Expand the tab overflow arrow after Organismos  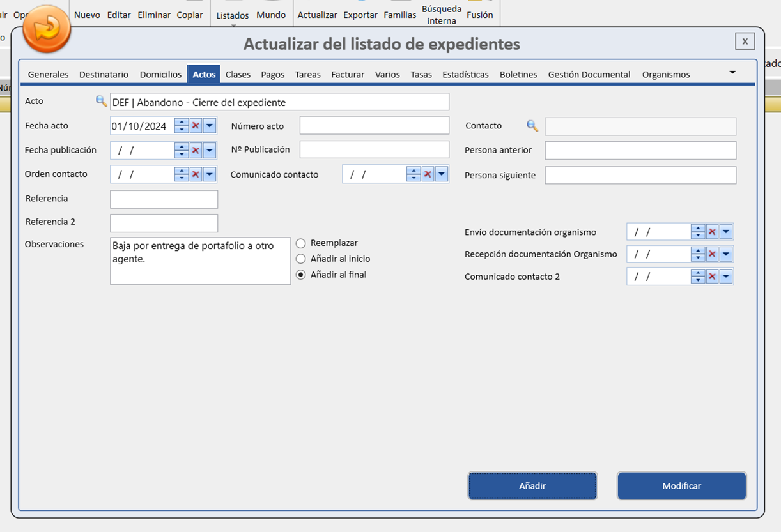pos(732,73)
